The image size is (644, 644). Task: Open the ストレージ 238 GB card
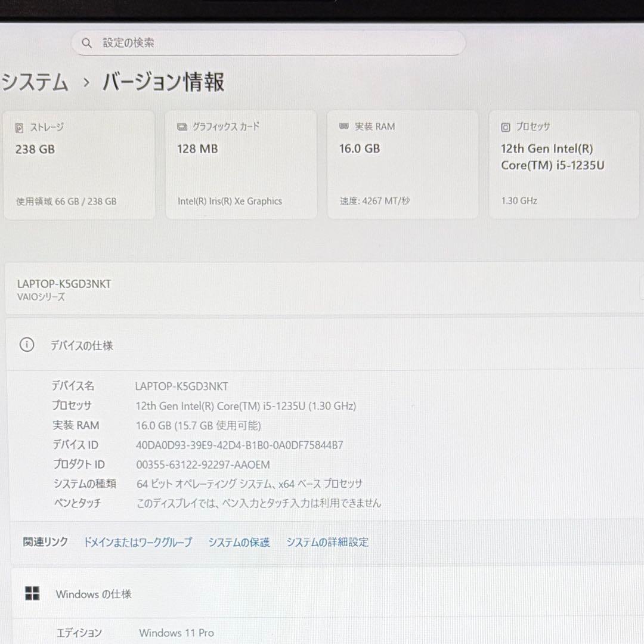(79, 165)
